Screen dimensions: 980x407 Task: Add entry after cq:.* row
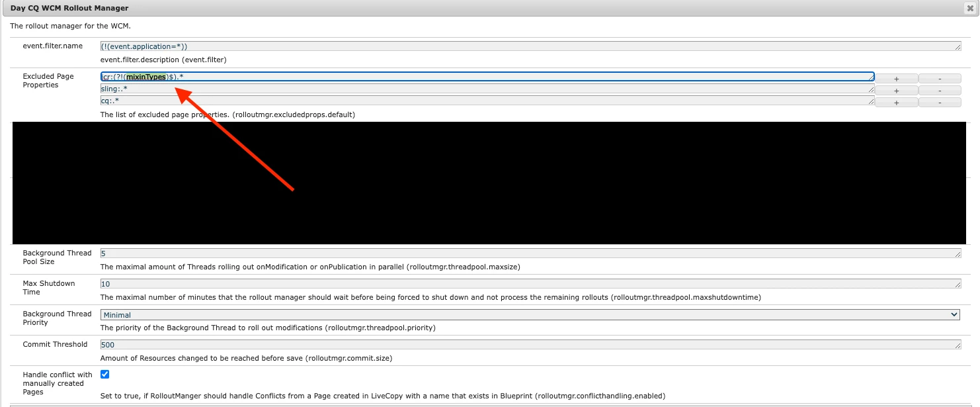pos(897,103)
